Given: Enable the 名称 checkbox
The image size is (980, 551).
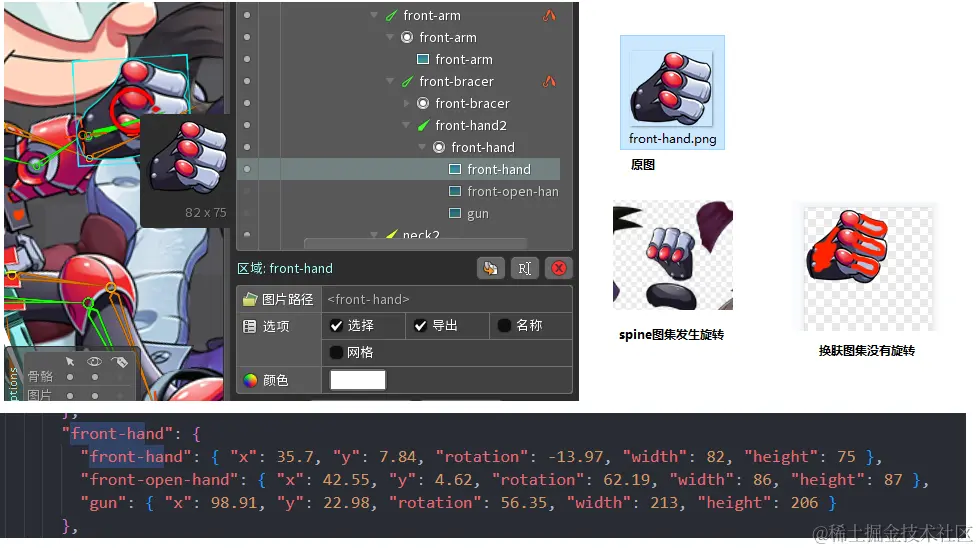Looking at the screenshot, I should [x=504, y=325].
